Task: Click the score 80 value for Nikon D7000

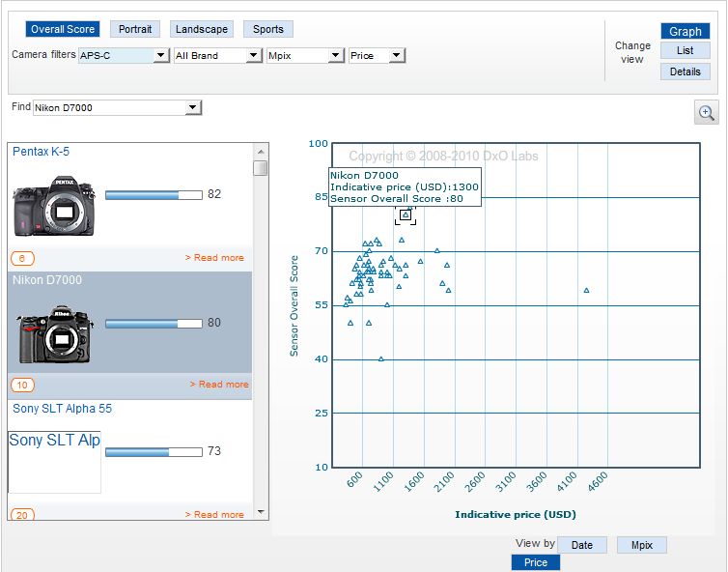Action: point(214,323)
